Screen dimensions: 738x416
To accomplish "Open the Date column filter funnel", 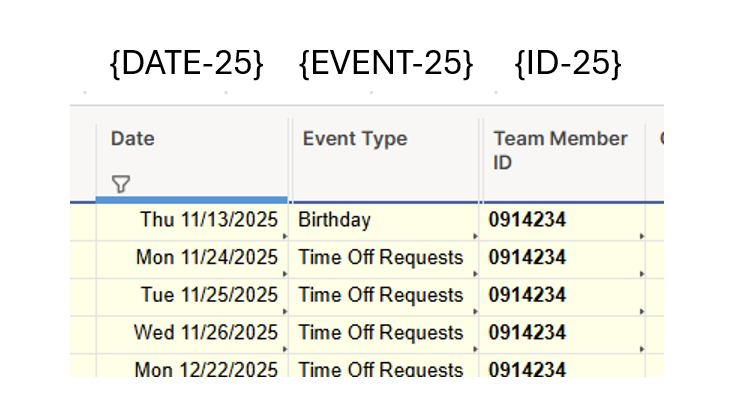I will click(120, 184).
